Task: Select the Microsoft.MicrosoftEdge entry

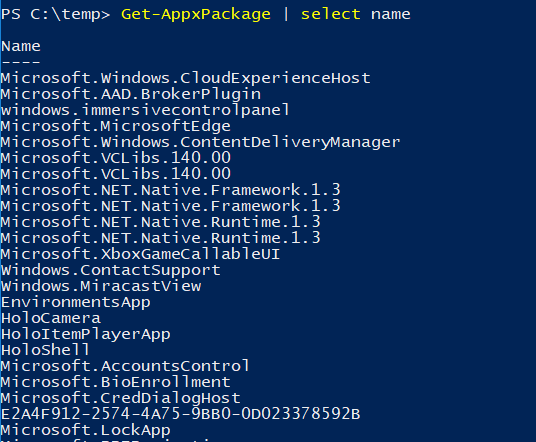Action: (x=116, y=126)
